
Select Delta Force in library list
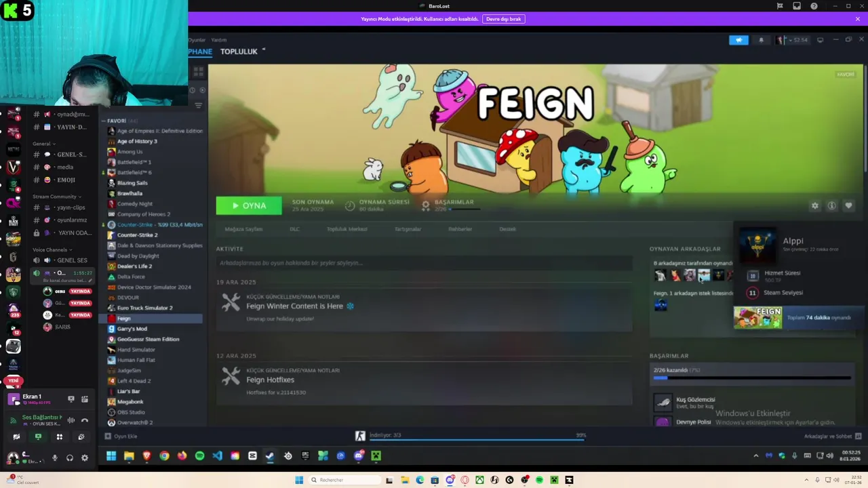coord(130,277)
